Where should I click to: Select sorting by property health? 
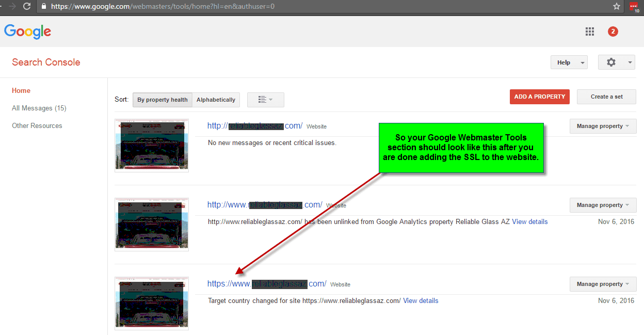(x=162, y=100)
